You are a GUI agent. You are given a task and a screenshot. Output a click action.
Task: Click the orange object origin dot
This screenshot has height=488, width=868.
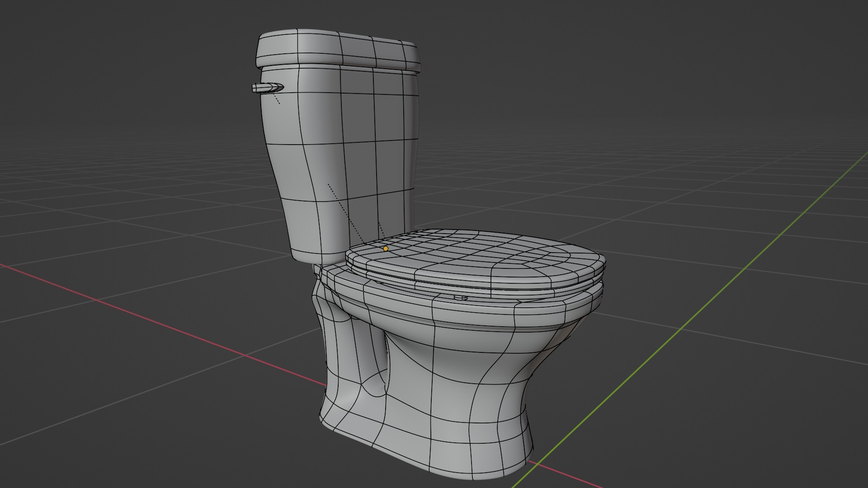click(386, 249)
